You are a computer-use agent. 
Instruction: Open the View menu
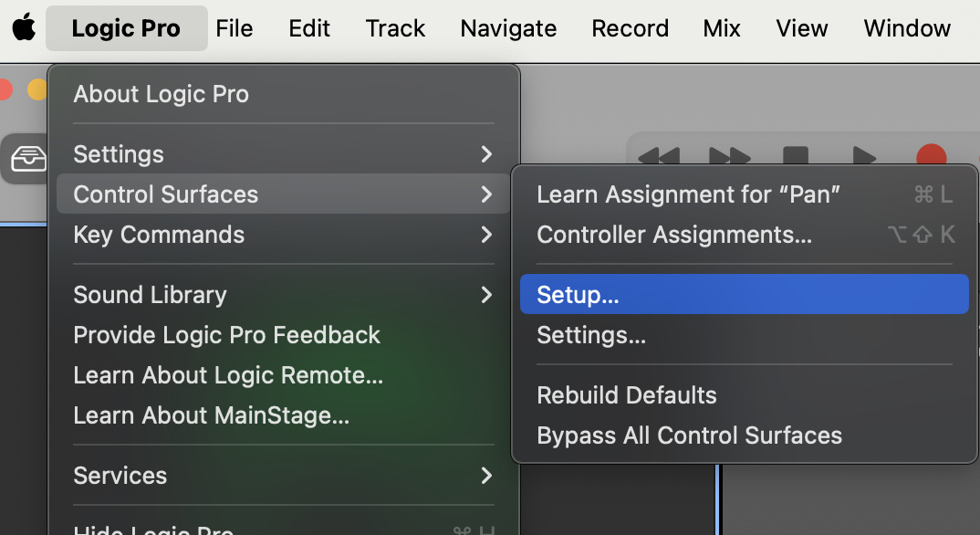click(x=802, y=28)
